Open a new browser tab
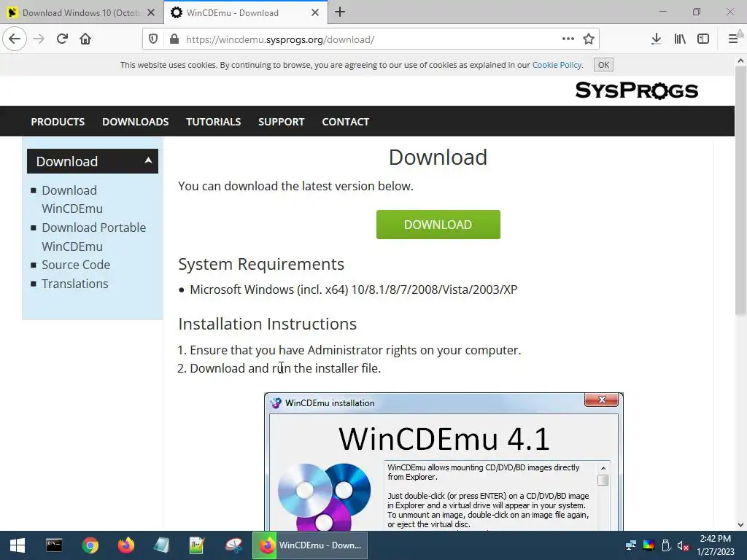747x560 pixels. click(340, 12)
